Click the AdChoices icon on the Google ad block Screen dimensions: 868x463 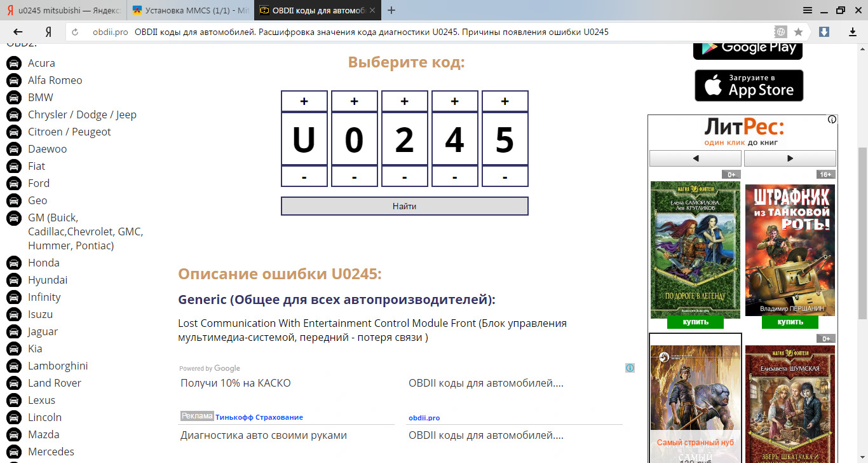(x=630, y=368)
